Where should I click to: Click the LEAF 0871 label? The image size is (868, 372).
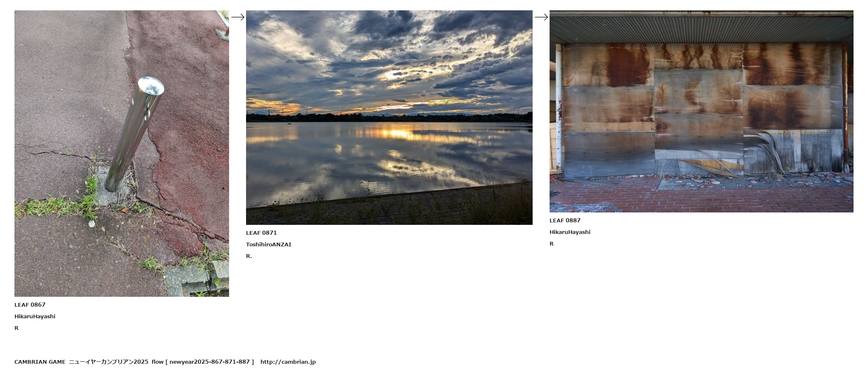261,233
